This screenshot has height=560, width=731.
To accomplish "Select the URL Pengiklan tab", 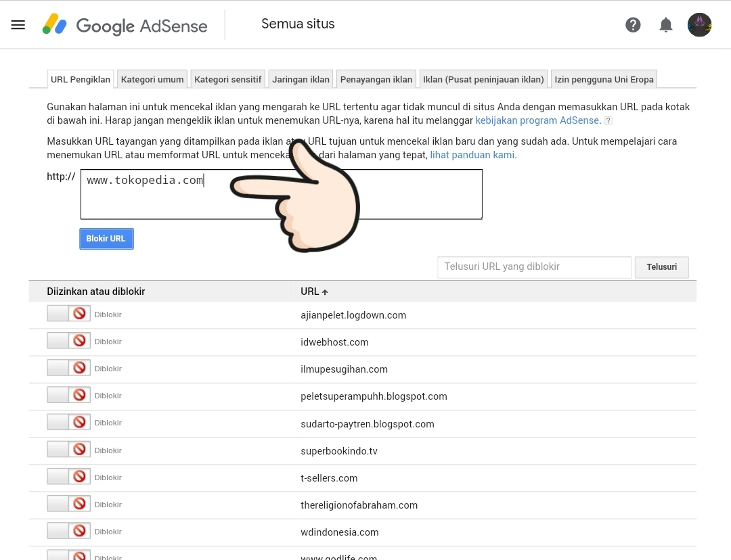I will tap(80, 79).
